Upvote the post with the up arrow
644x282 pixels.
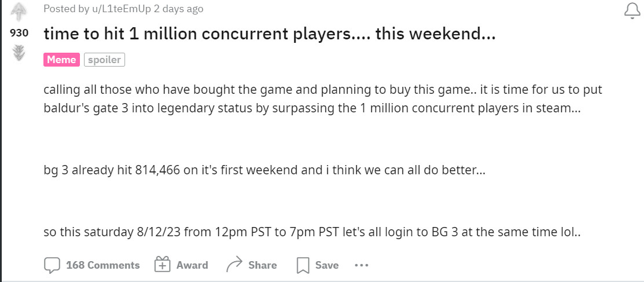click(19, 11)
